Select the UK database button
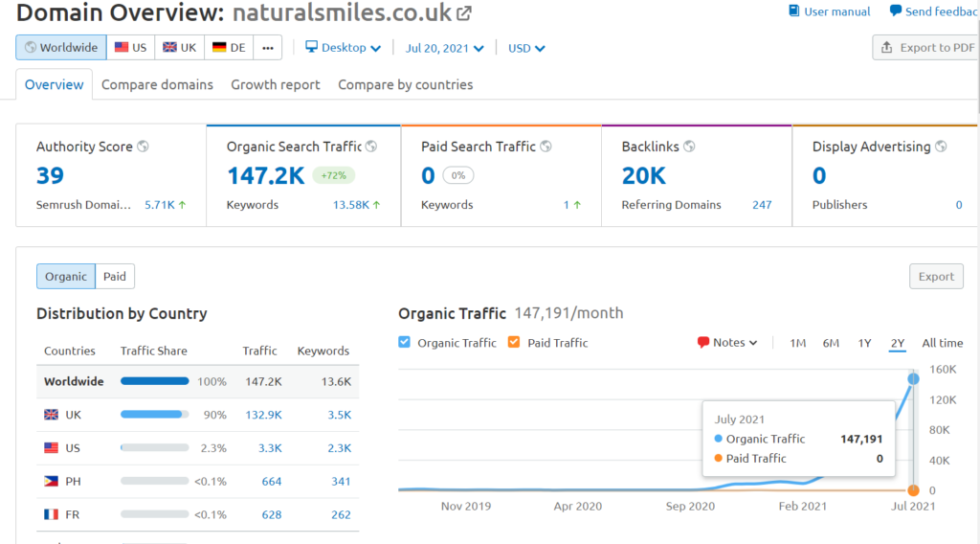980x544 pixels. (179, 48)
